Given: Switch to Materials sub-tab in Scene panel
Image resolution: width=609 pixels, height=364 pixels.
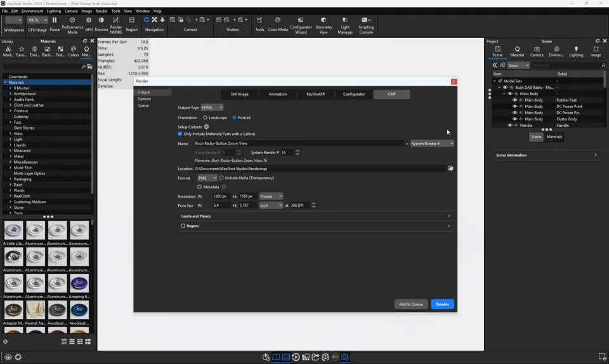Looking at the screenshot, I should 554,136.
